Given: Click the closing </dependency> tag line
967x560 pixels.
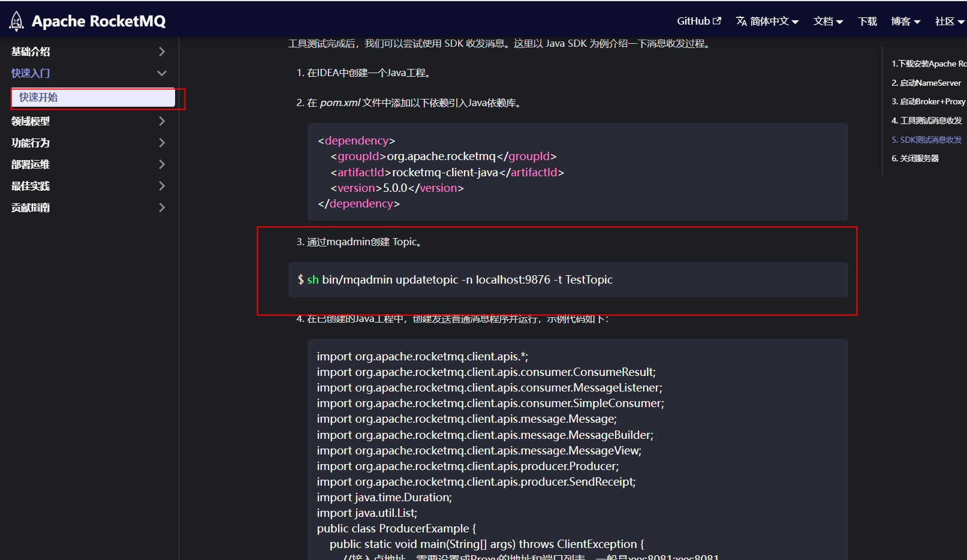Looking at the screenshot, I should pyautogui.click(x=359, y=203).
